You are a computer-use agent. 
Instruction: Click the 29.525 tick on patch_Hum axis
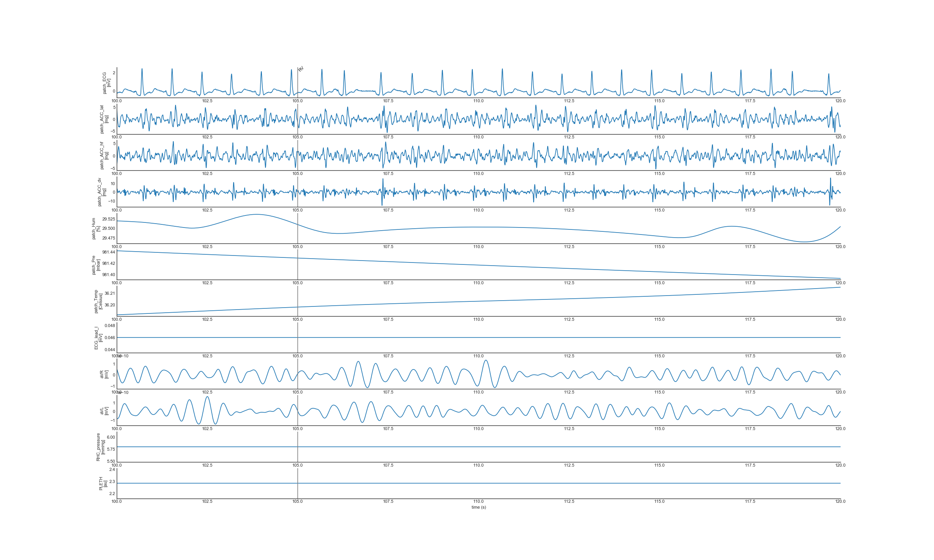click(x=109, y=219)
